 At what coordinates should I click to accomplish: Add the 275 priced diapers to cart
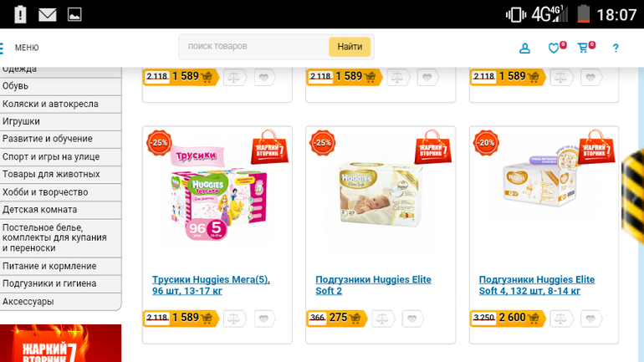pyautogui.click(x=336, y=318)
